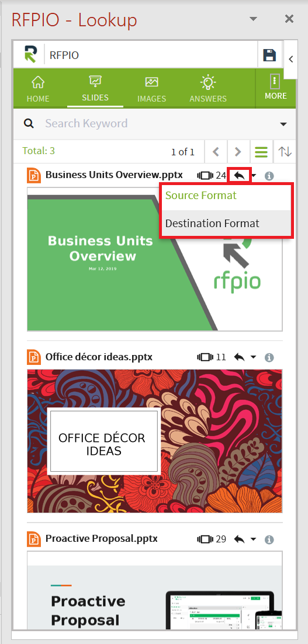Collapse the panel with side chevron

(x=290, y=59)
